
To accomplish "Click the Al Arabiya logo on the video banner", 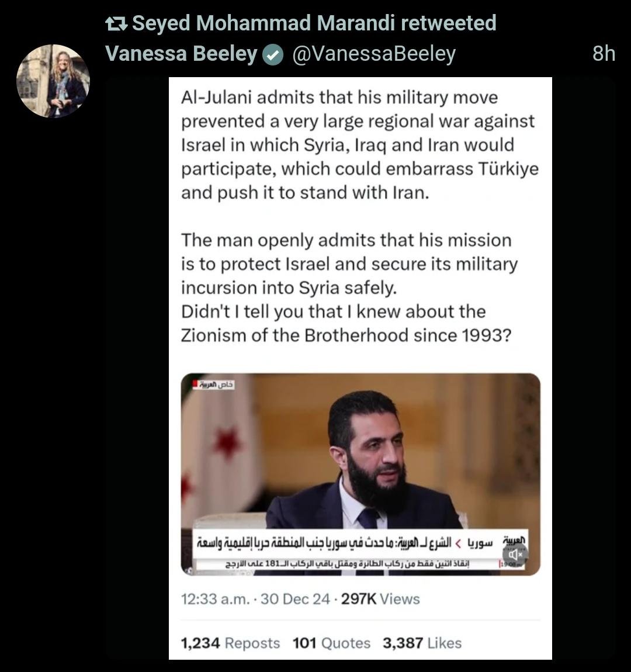I will [514, 541].
